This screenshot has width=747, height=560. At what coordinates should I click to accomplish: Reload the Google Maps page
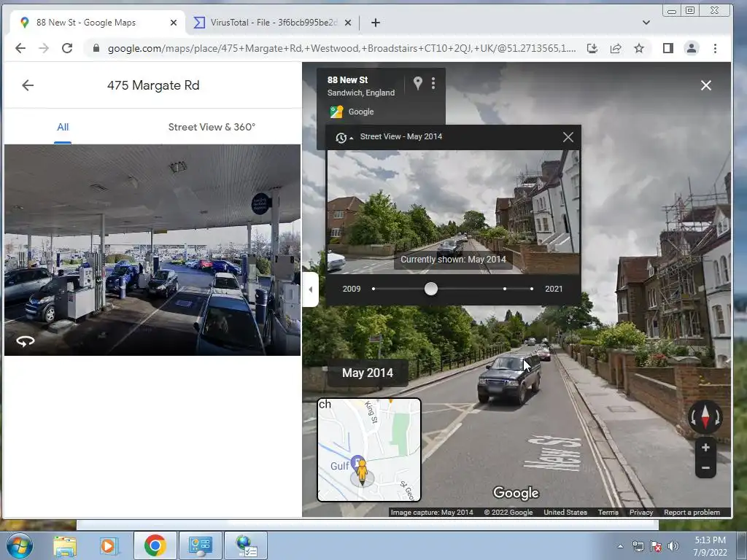click(67, 48)
